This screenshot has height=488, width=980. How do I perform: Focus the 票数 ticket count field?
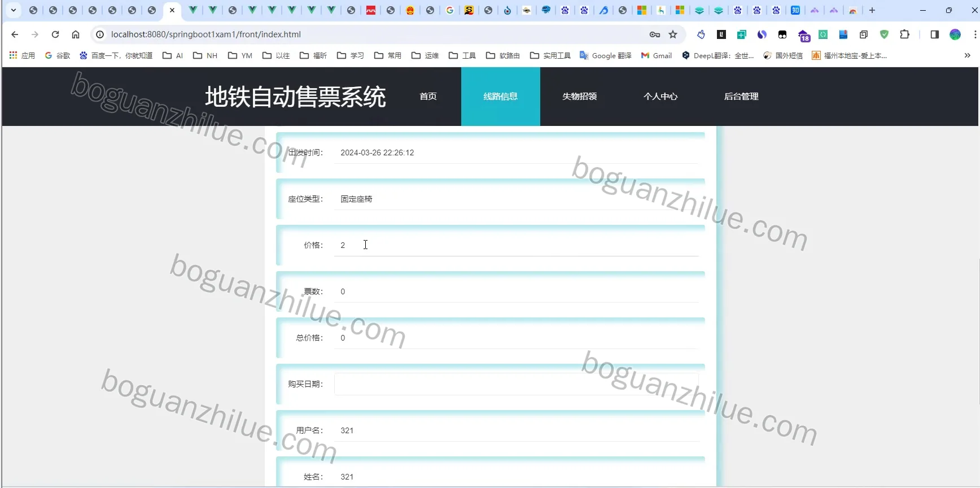click(x=516, y=291)
